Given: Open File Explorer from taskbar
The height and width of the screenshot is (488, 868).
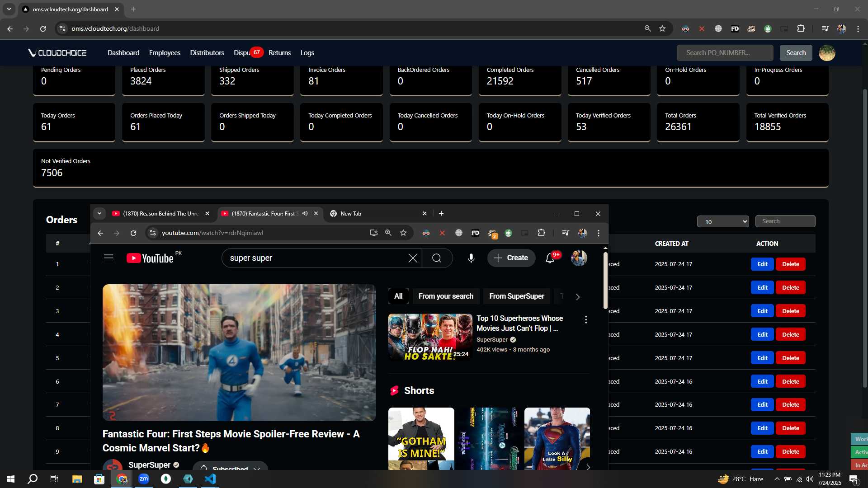Looking at the screenshot, I should [x=77, y=479].
